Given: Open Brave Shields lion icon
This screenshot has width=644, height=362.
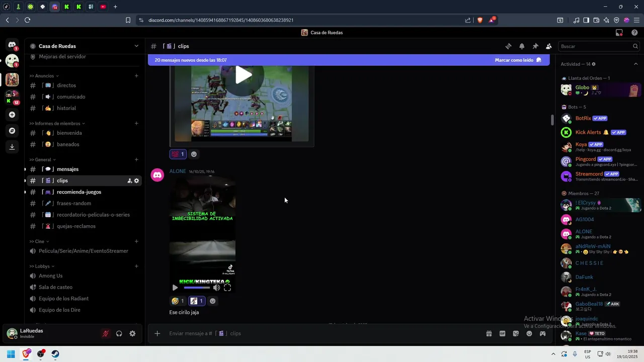Looking at the screenshot, I should coord(479,20).
